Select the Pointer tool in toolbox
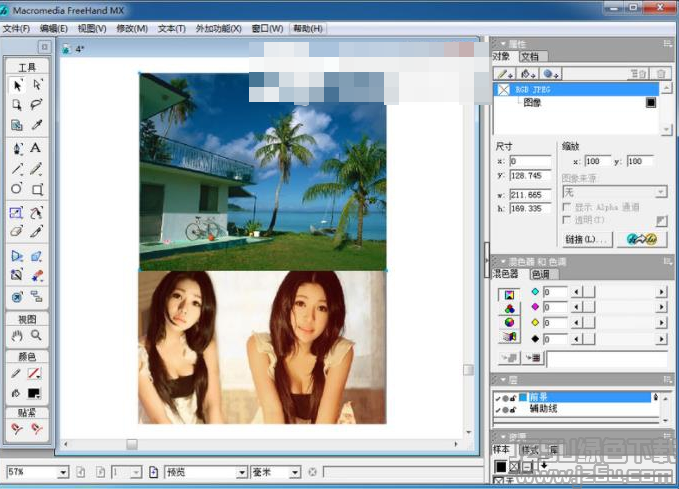Screen dimensions: 679x489 tap(17, 85)
